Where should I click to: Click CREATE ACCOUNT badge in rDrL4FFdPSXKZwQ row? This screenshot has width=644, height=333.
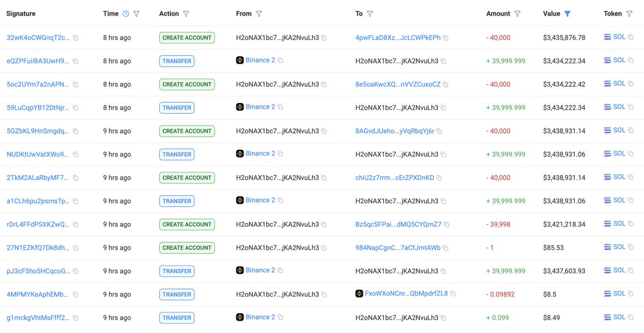187,224
